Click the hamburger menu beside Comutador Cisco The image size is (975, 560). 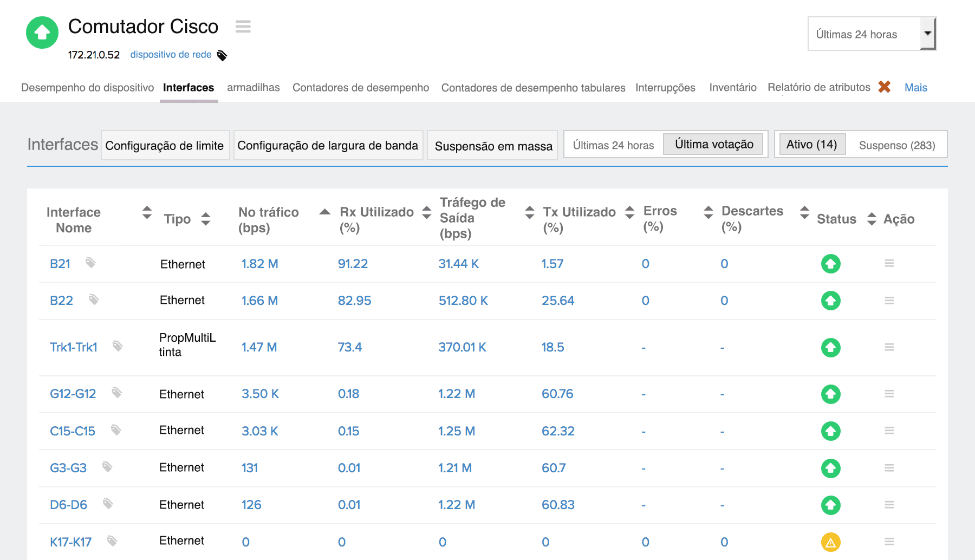(x=243, y=27)
